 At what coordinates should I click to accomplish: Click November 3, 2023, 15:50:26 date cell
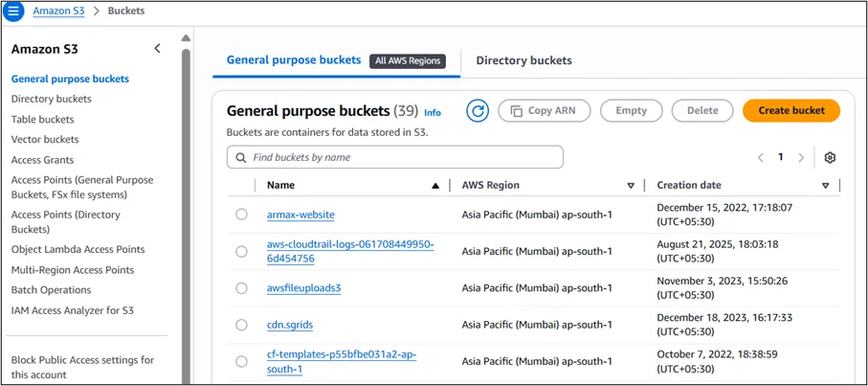point(721,288)
